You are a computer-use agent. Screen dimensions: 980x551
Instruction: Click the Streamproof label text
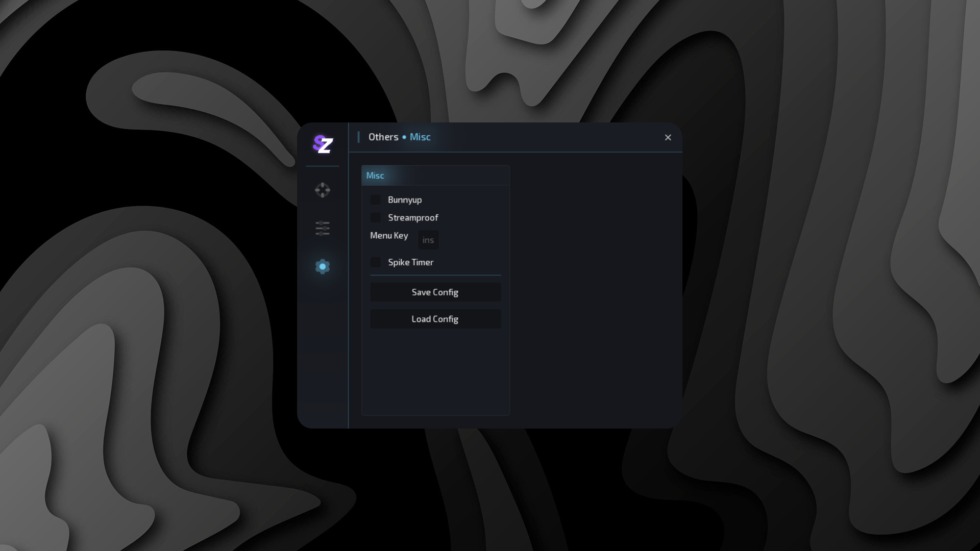pyautogui.click(x=413, y=218)
